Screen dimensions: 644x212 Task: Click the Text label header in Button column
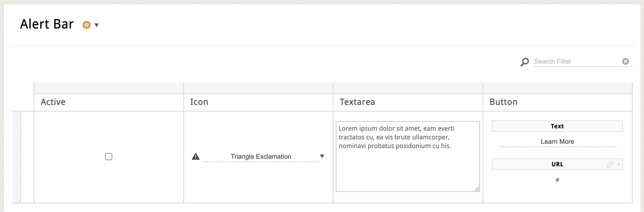(x=557, y=126)
